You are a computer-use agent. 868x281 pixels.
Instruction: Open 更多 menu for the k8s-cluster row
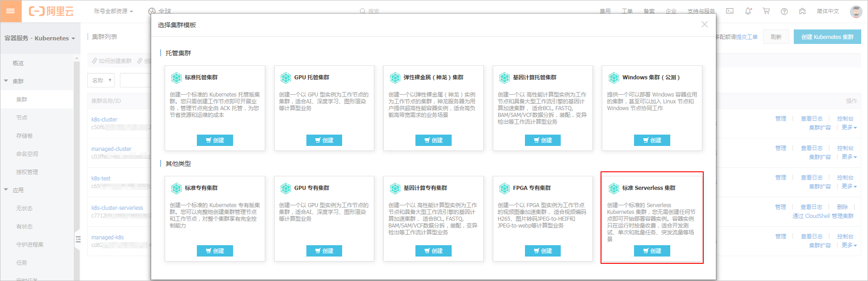coord(849,127)
